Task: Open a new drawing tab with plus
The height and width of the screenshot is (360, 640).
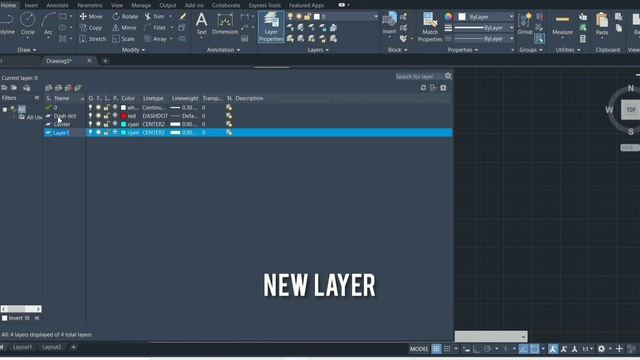Action: pyautogui.click(x=105, y=61)
